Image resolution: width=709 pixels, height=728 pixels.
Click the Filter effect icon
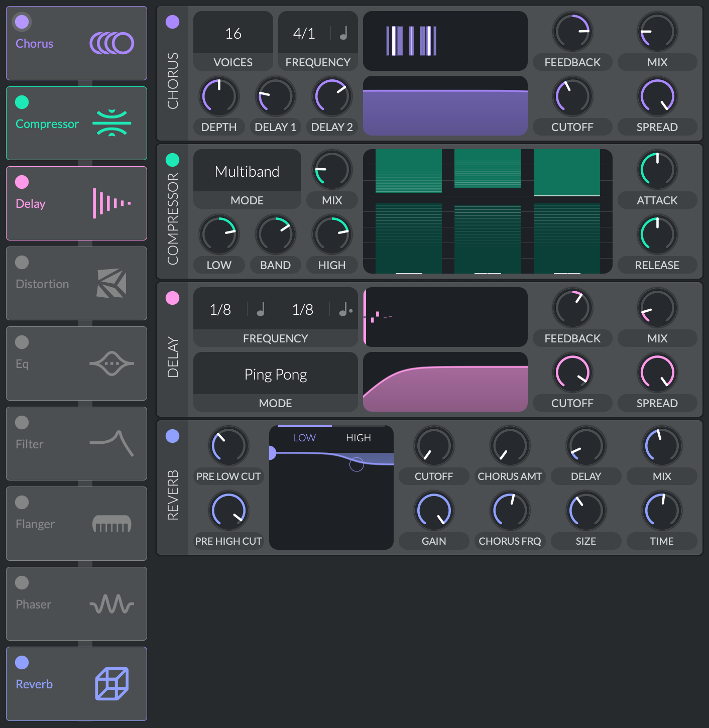point(111,443)
